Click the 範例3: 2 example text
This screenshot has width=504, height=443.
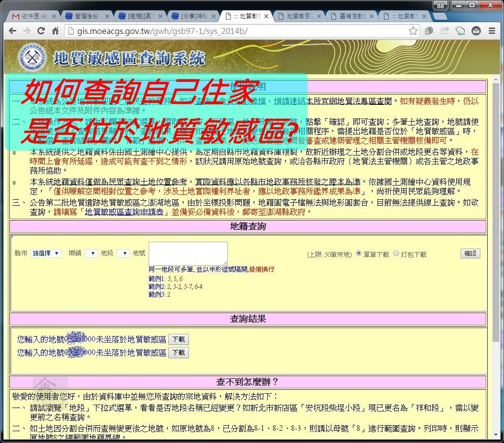pyautogui.click(x=159, y=294)
